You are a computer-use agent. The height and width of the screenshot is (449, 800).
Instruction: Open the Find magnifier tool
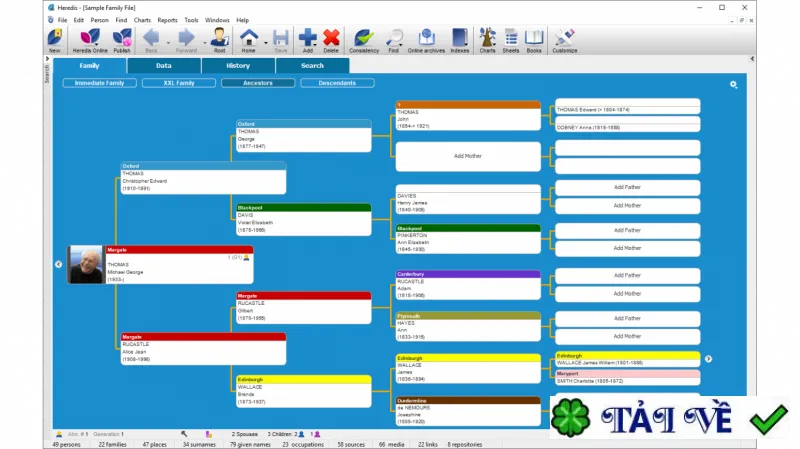click(x=393, y=41)
